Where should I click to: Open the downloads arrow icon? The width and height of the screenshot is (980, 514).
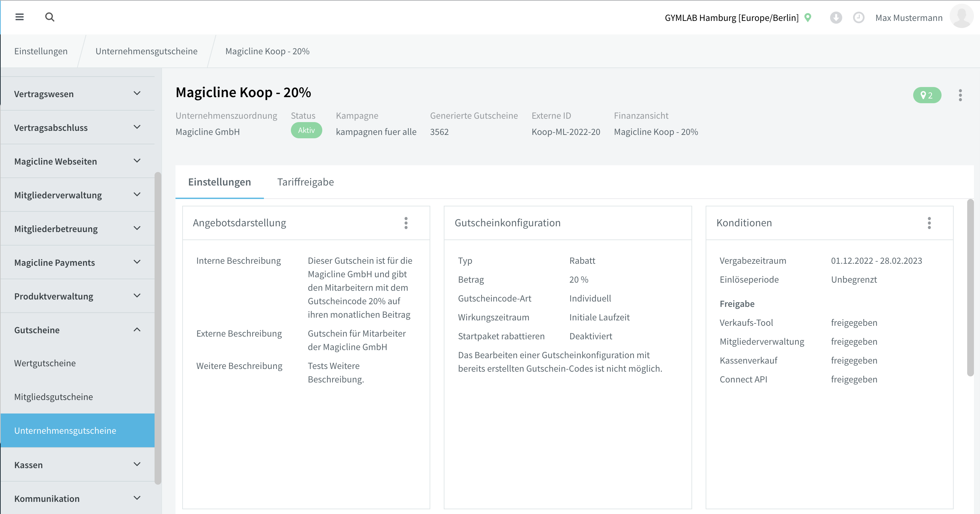click(x=836, y=18)
